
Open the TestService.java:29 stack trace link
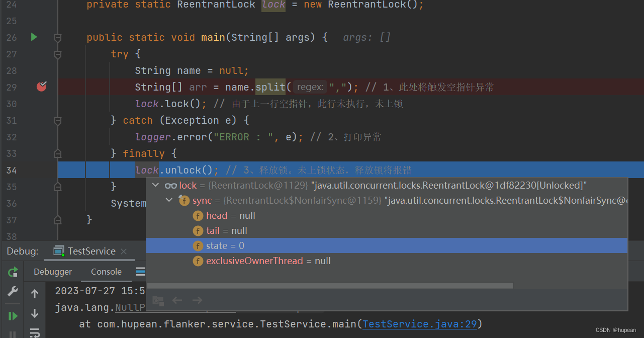tap(420, 323)
